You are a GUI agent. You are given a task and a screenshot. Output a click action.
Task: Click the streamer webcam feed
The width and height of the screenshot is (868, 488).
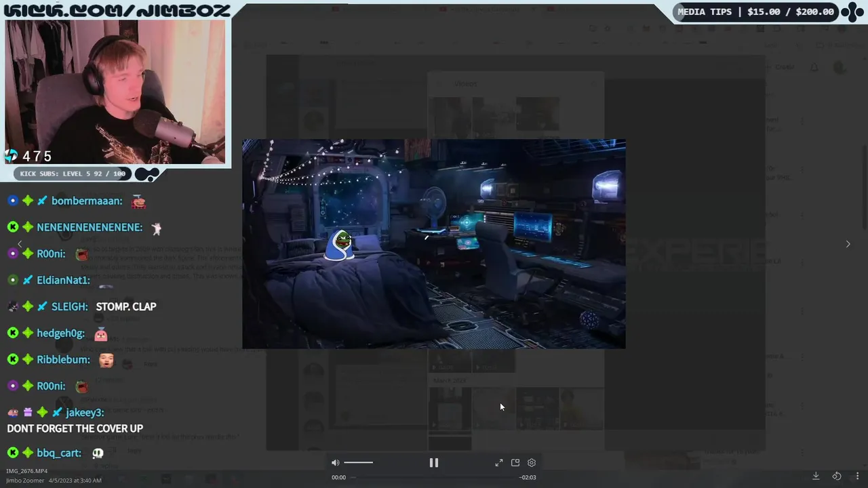pyautogui.click(x=115, y=91)
